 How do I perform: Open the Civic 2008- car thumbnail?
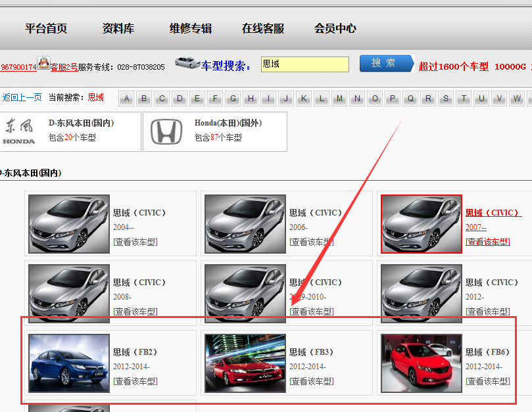69,293
